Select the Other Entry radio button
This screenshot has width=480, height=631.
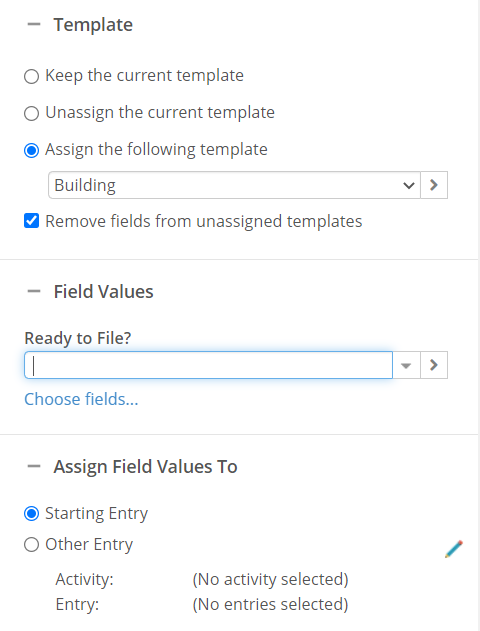coord(31,545)
